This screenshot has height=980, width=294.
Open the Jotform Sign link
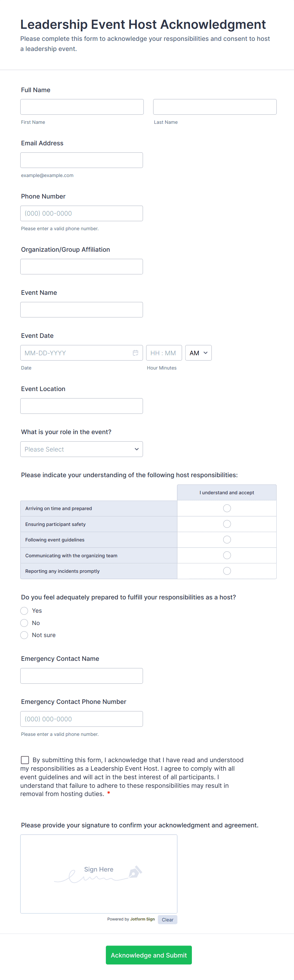[x=143, y=919]
